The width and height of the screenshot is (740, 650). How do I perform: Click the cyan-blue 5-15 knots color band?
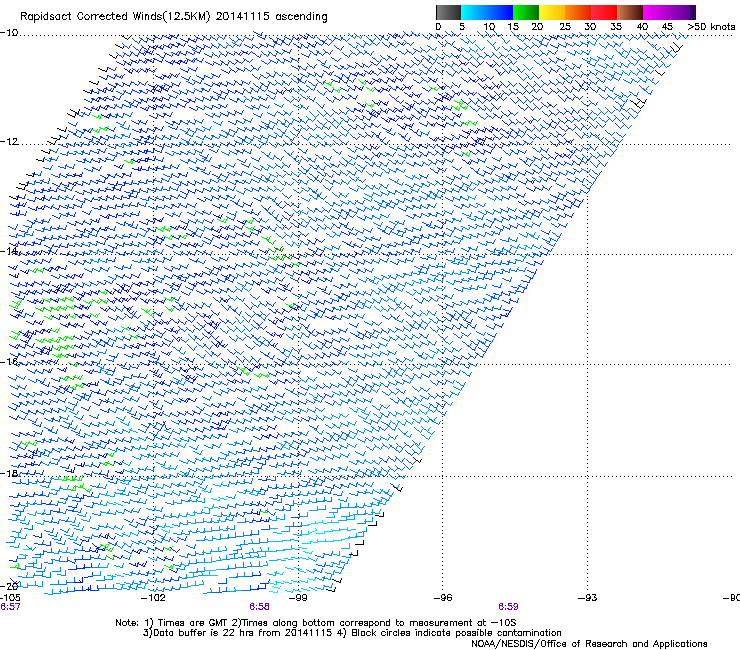point(487,12)
